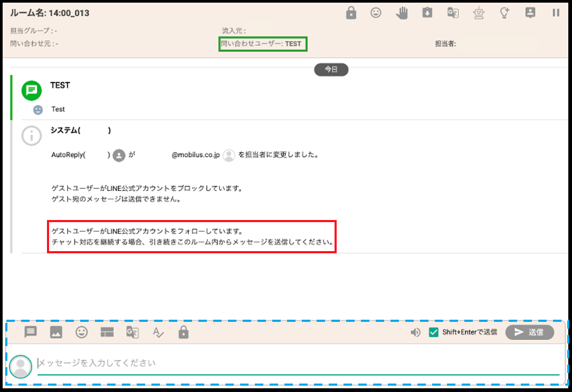This screenshot has height=392, width=572.
Task: Click the message input field
Action: (x=295, y=363)
